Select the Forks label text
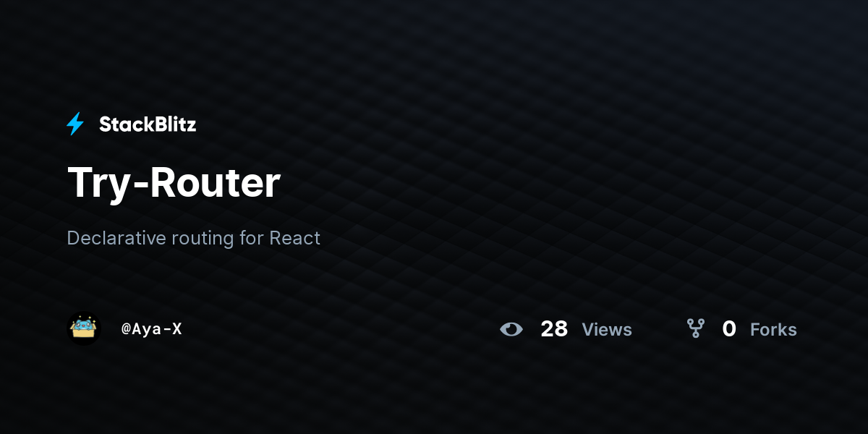The height and width of the screenshot is (434, 868). pyautogui.click(x=773, y=330)
